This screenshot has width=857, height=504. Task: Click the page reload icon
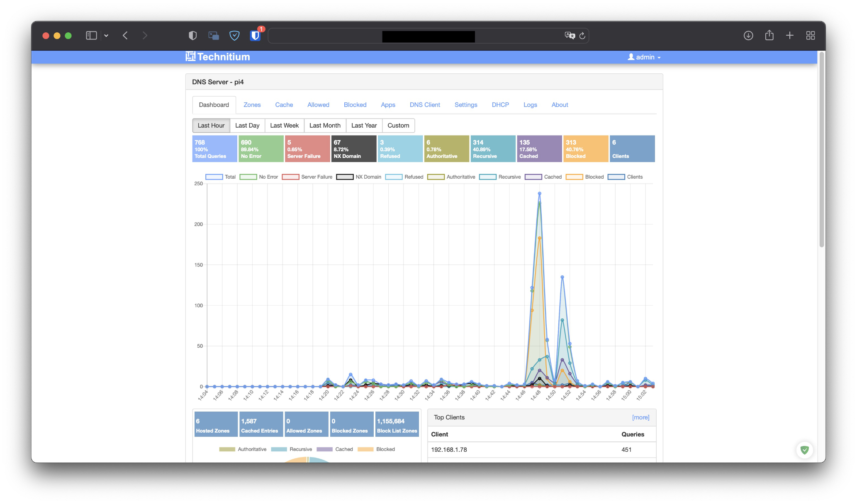pos(582,36)
